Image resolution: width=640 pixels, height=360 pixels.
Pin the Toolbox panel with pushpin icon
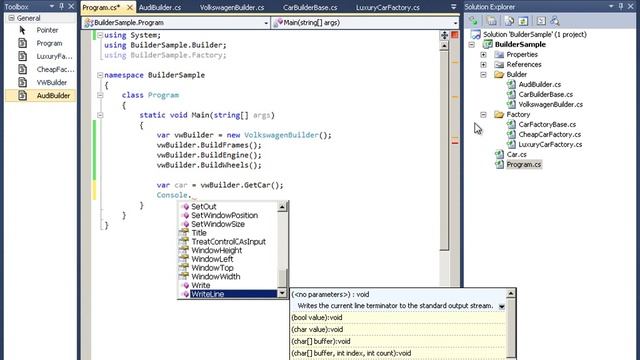pyautogui.click(x=61, y=7)
